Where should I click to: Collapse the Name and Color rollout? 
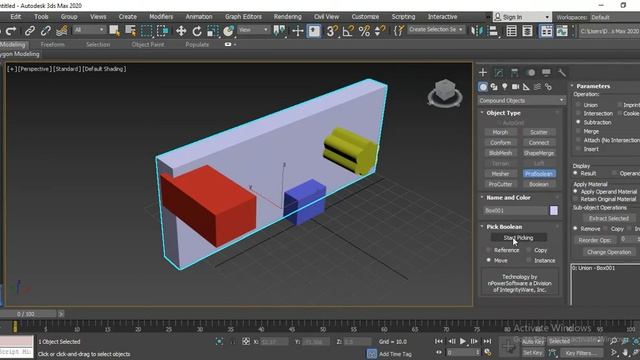[482, 198]
